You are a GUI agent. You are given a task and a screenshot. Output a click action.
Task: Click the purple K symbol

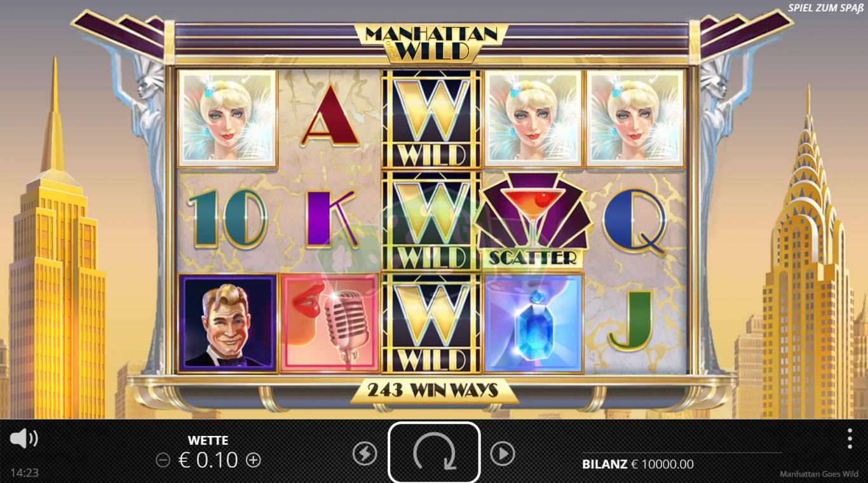coord(330,218)
